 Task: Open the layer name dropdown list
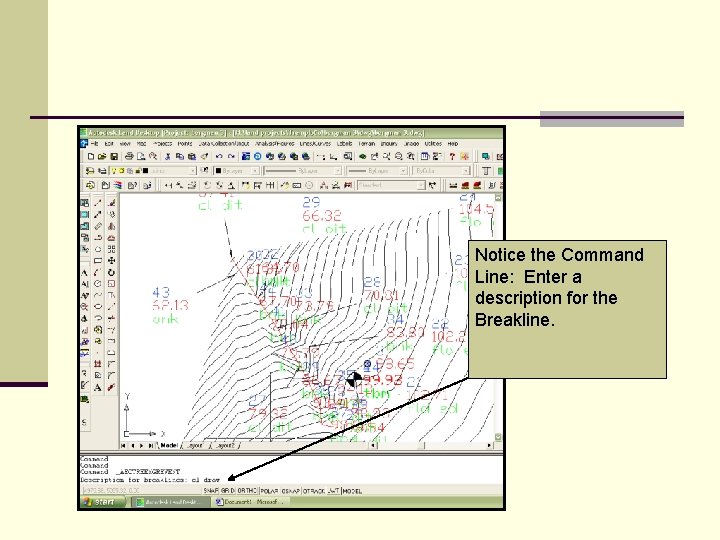tap(192, 171)
